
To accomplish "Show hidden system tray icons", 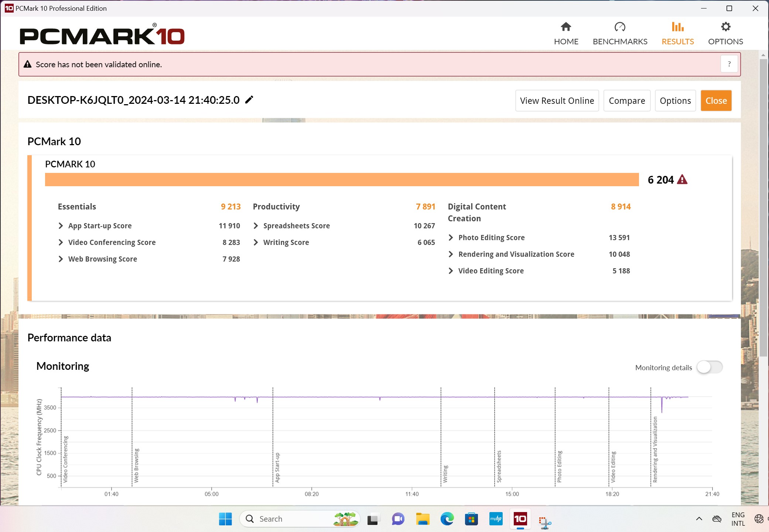I will 699,519.
